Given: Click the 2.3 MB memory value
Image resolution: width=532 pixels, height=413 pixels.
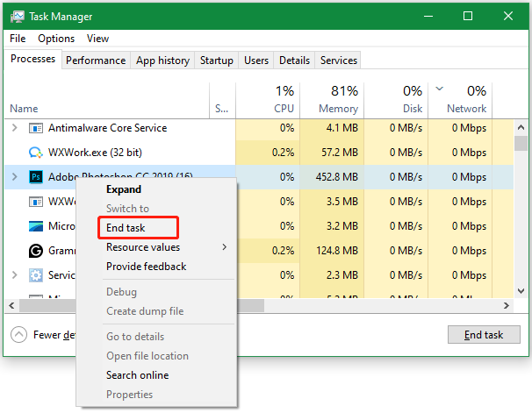Looking at the screenshot, I should point(342,275).
